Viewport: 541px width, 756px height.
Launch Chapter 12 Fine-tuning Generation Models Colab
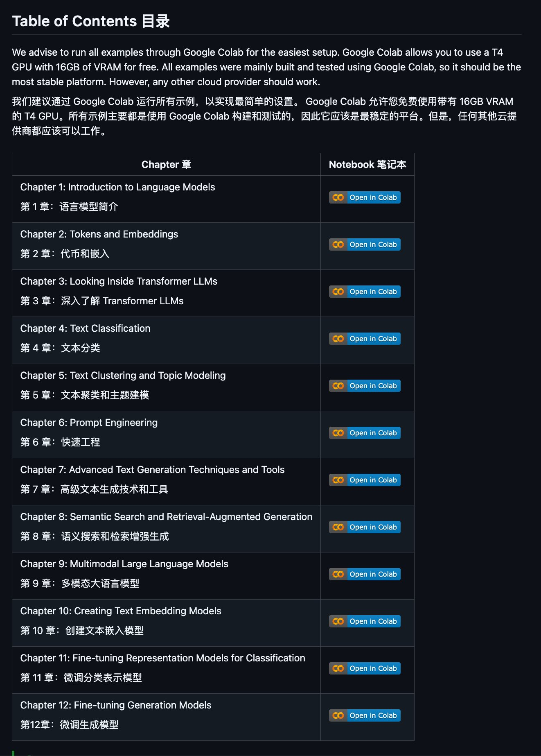tap(365, 715)
